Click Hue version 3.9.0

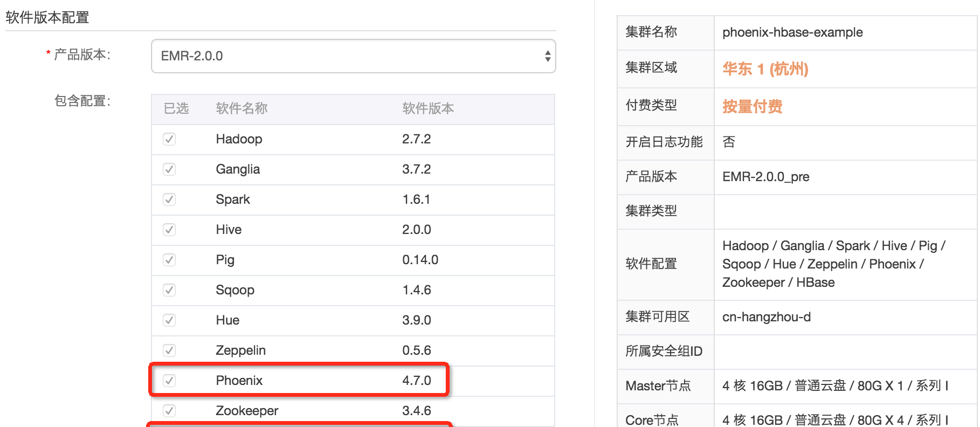(416, 320)
